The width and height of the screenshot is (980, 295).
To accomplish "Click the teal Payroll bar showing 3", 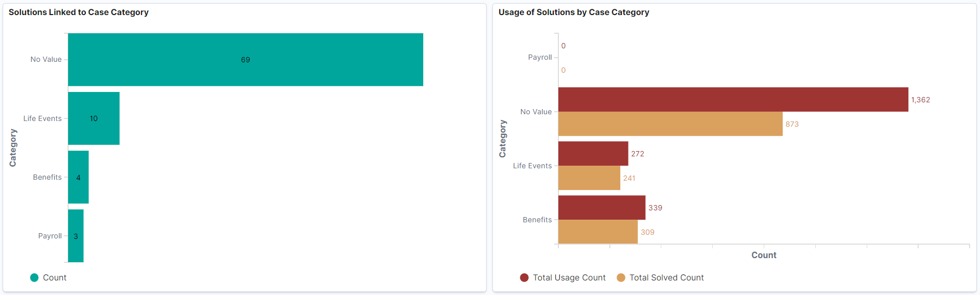I will click(76, 236).
